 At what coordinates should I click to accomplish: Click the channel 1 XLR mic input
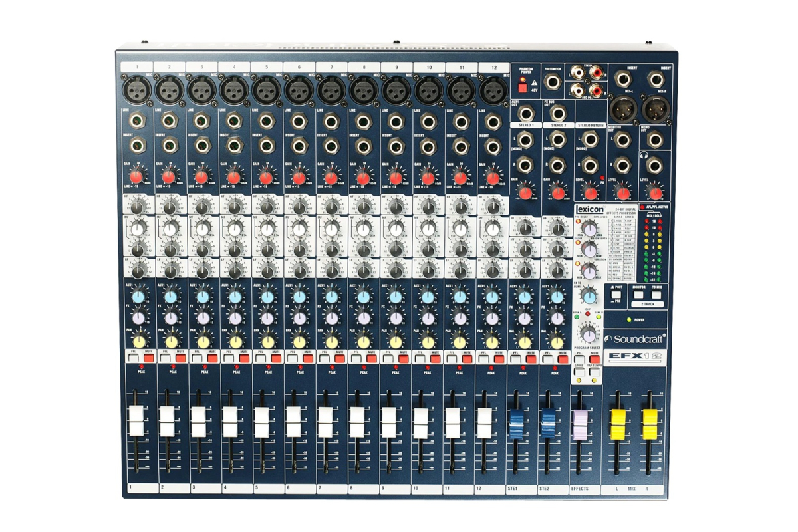135,88
